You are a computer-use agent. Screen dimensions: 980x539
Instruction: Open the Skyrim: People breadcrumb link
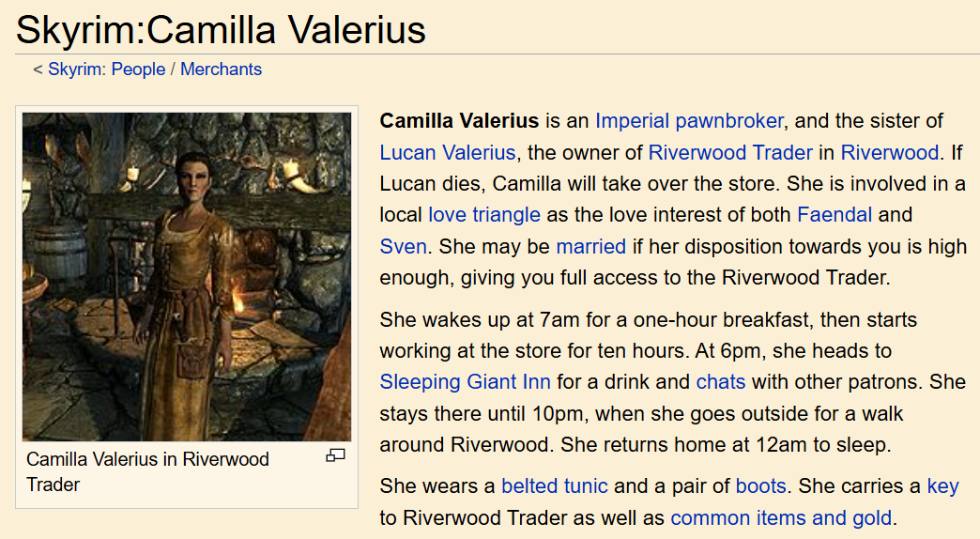[107, 69]
